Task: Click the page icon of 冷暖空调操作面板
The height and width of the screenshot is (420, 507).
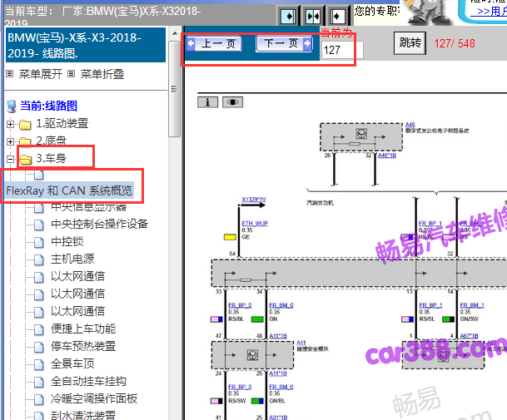Action: click(39, 399)
